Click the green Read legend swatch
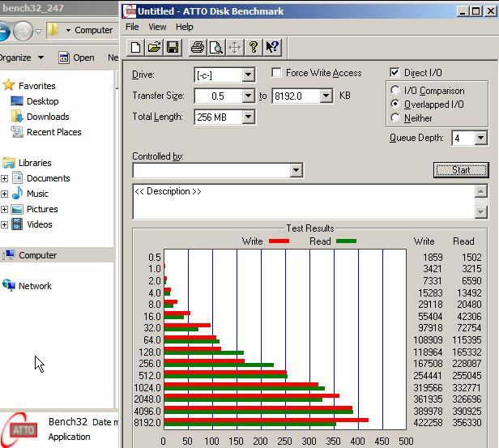The image size is (499, 448). (346, 241)
